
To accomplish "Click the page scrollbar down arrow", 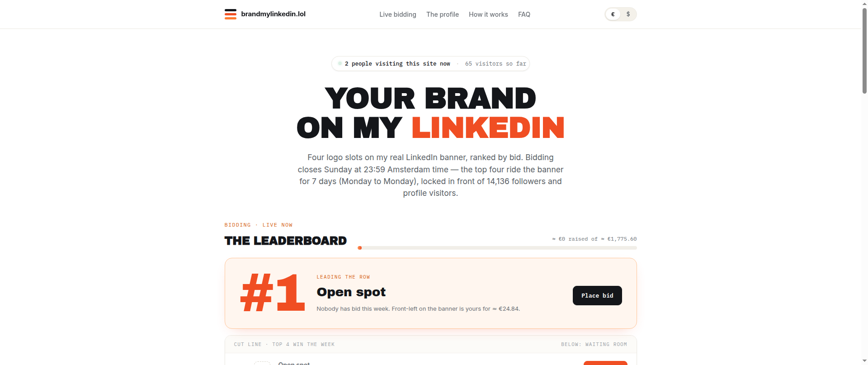I will pyautogui.click(x=864, y=361).
